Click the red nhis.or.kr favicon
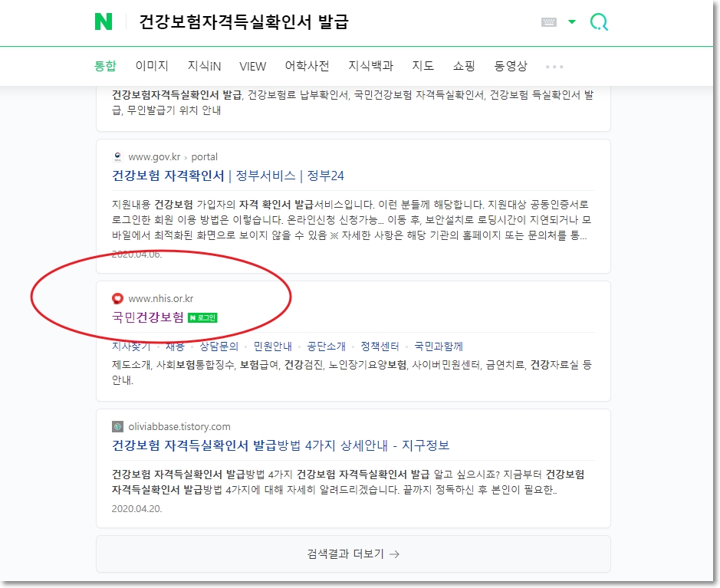The width and height of the screenshot is (720, 588). point(117,299)
